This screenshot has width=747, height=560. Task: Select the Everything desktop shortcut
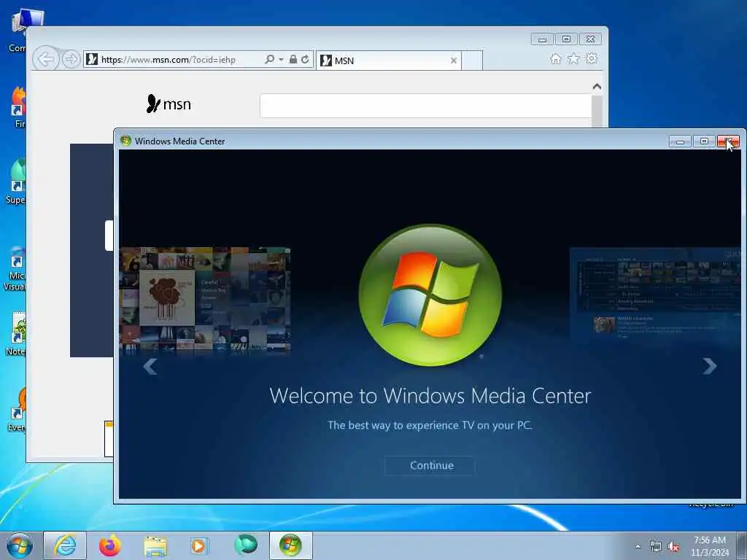(18, 410)
